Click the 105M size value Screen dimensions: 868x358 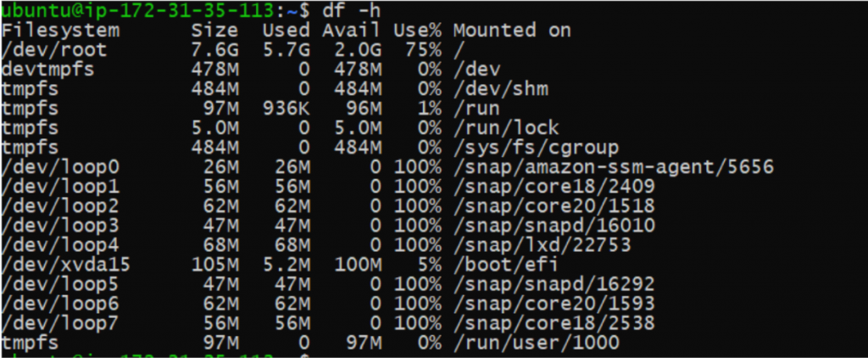pyautogui.click(x=214, y=265)
